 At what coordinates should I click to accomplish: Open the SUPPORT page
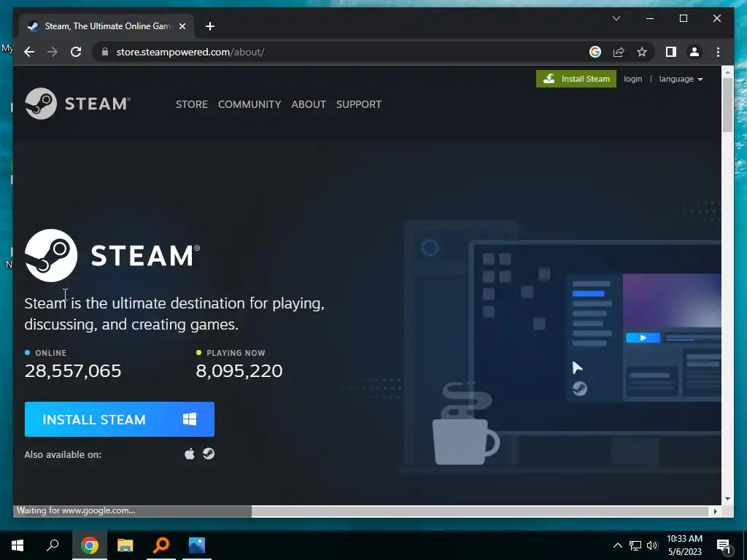click(359, 104)
